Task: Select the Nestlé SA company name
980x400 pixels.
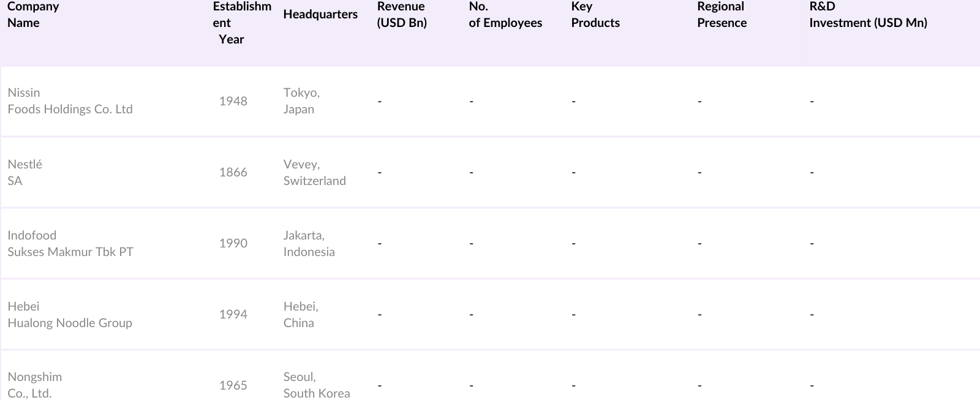Action: pyautogui.click(x=24, y=172)
